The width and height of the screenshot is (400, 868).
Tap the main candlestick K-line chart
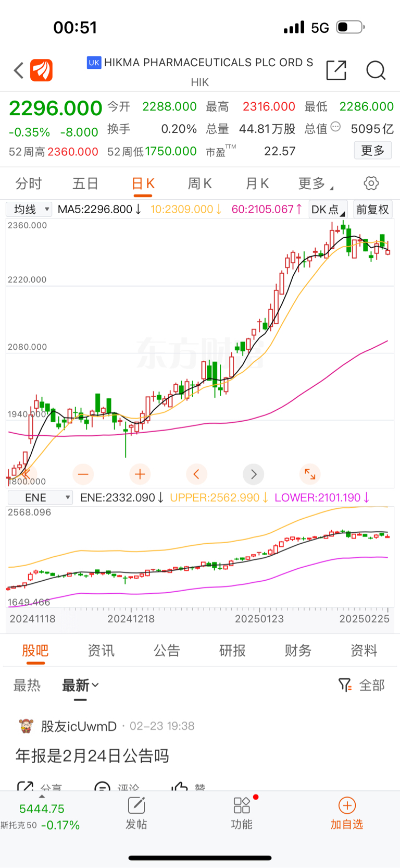[200, 352]
